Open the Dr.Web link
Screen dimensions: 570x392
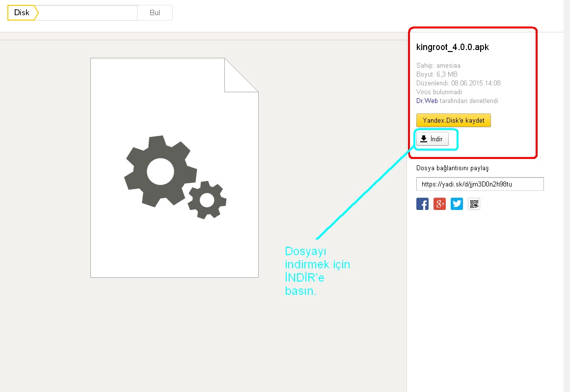pyautogui.click(x=427, y=101)
